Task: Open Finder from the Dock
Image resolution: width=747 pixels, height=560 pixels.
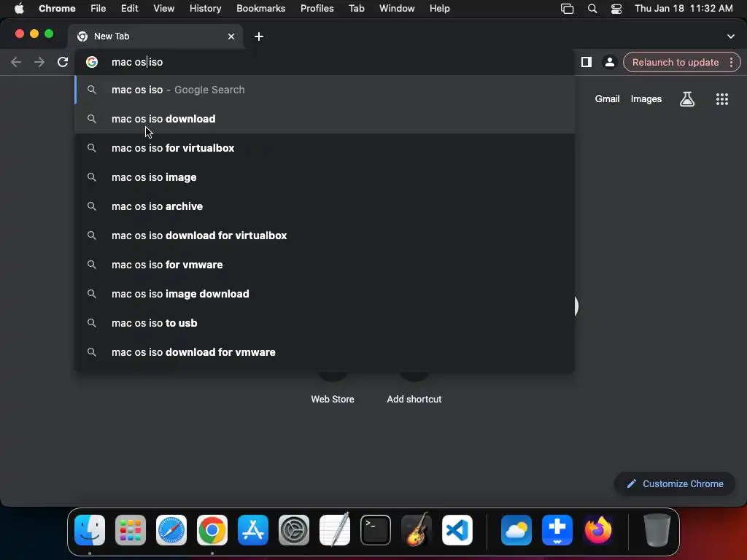Action: [x=90, y=530]
